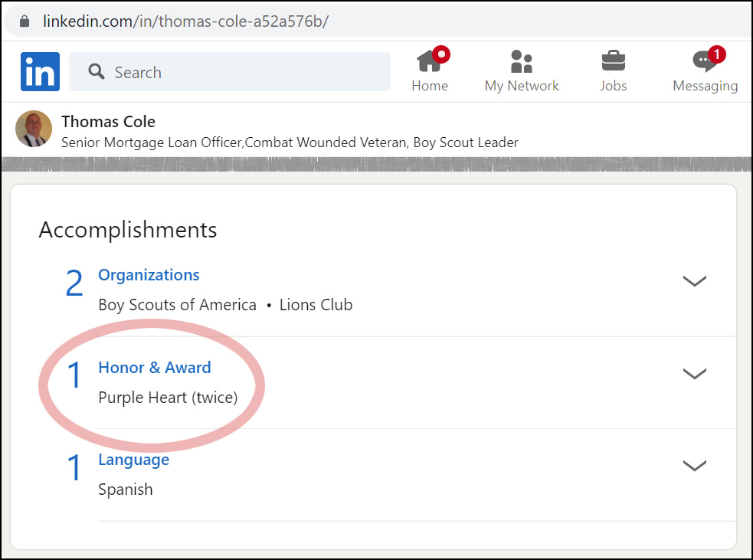Image resolution: width=753 pixels, height=560 pixels.
Task: Expand the Language section chevron
Action: tap(694, 465)
